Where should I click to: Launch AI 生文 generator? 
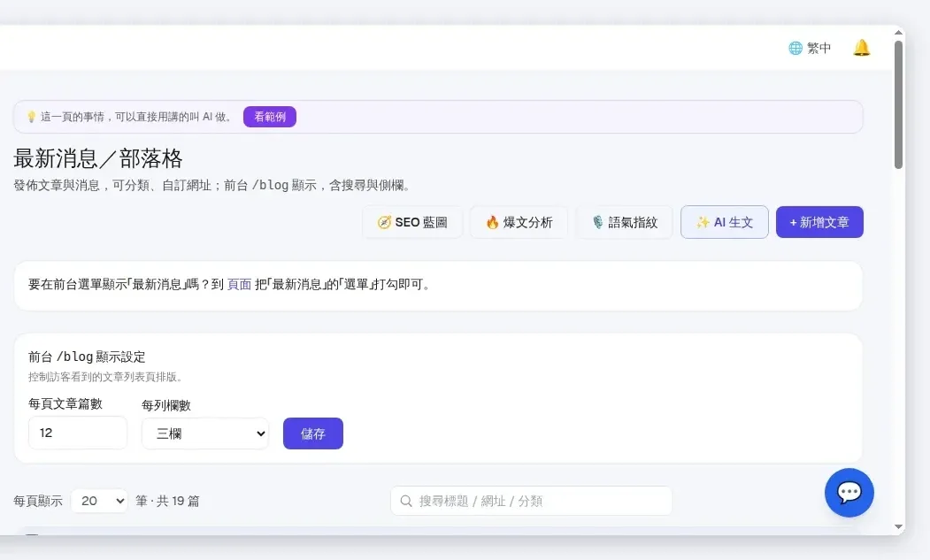pyautogui.click(x=724, y=222)
